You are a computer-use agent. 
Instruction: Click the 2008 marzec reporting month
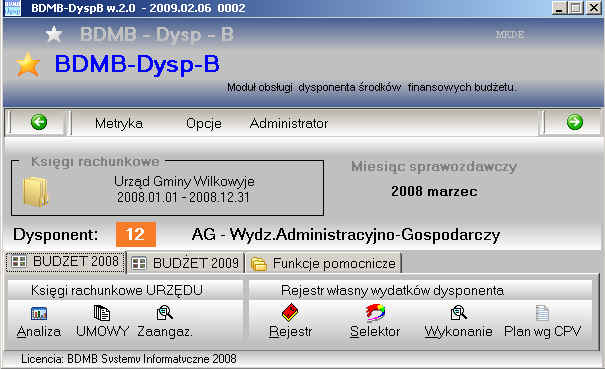click(x=434, y=191)
